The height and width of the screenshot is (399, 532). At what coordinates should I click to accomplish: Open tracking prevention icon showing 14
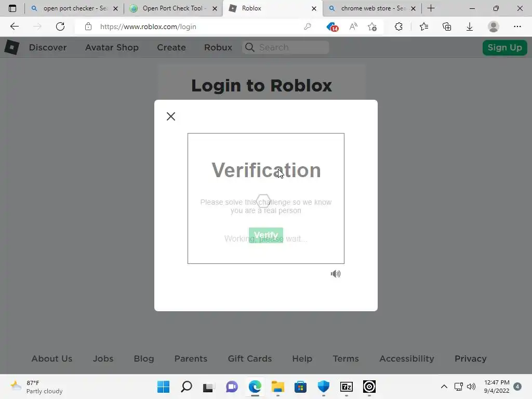332,27
